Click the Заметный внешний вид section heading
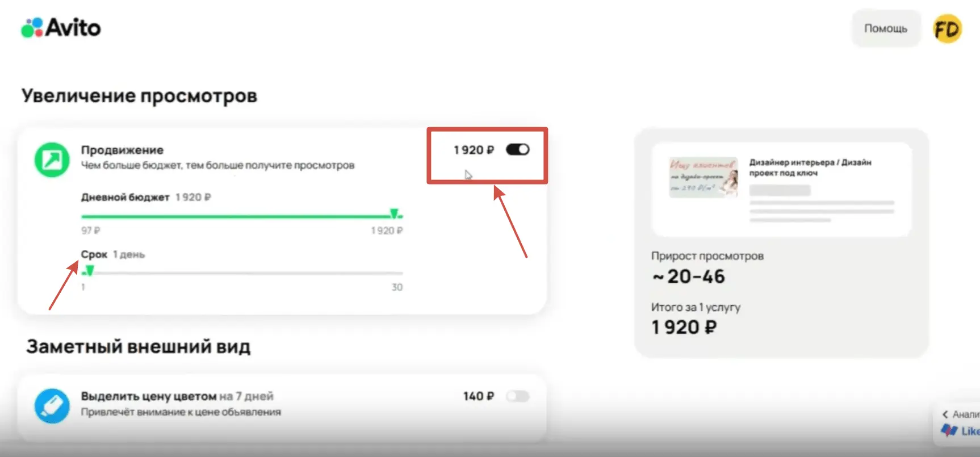Image resolution: width=980 pixels, height=457 pixels. click(138, 346)
